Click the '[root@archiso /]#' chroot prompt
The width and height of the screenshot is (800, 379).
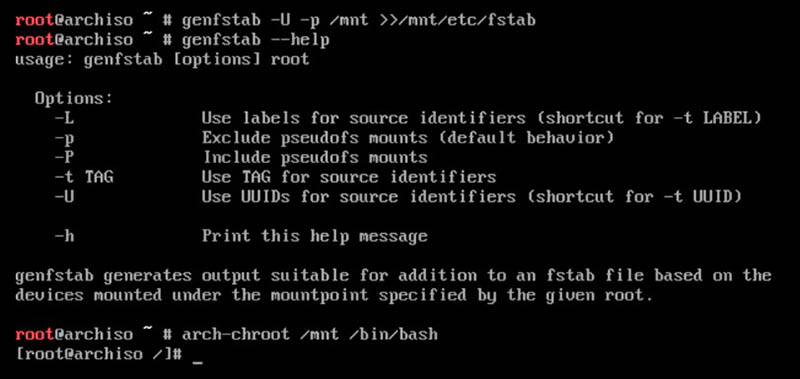[99, 354]
